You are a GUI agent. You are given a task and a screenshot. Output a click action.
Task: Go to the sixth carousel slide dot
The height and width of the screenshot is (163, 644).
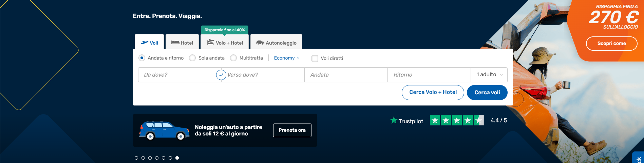pyautogui.click(x=170, y=158)
